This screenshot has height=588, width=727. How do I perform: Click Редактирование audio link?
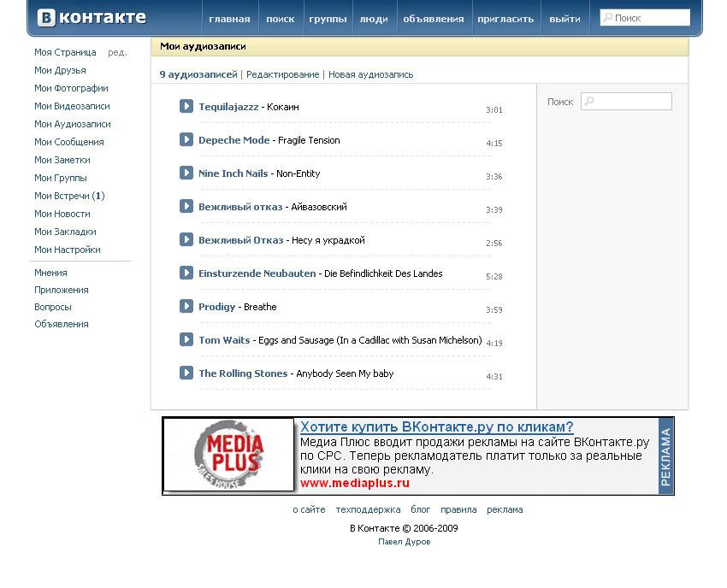click(x=283, y=74)
